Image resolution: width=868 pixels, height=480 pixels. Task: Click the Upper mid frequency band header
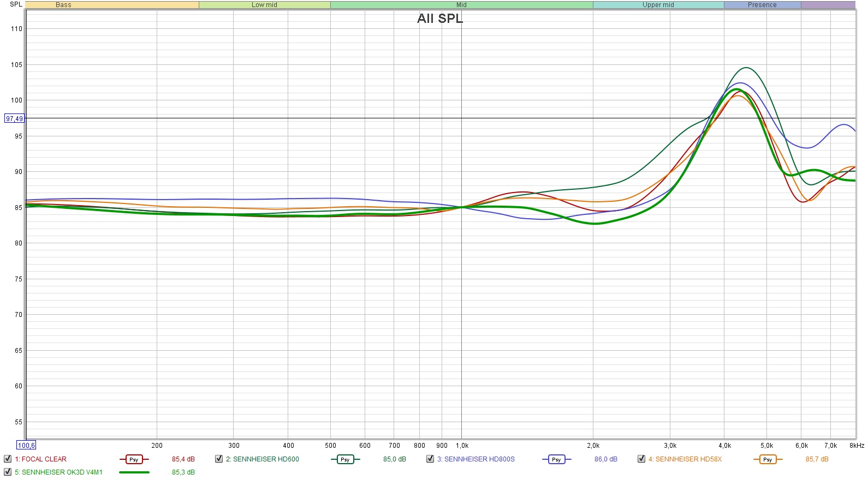click(658, 5)
